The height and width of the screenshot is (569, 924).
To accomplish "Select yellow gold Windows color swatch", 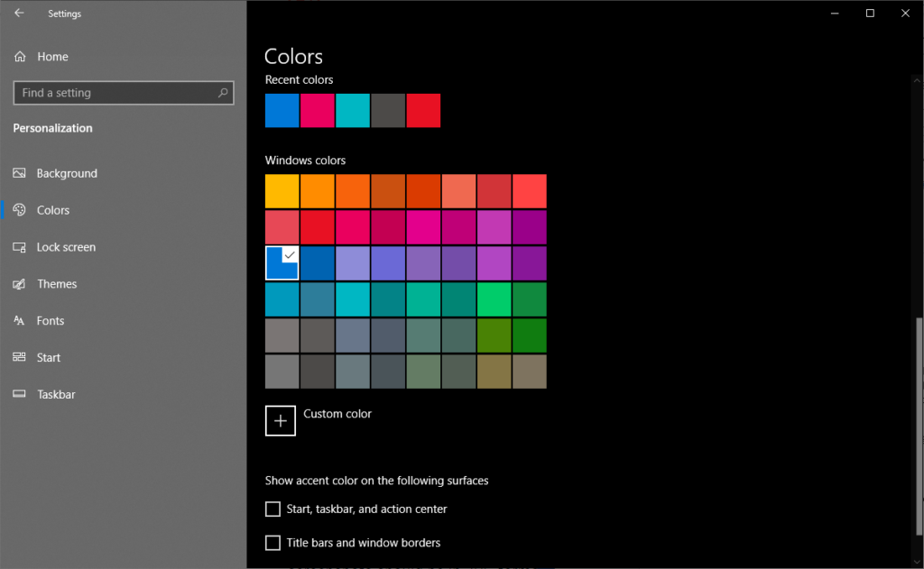I will [x=282, y=191].
